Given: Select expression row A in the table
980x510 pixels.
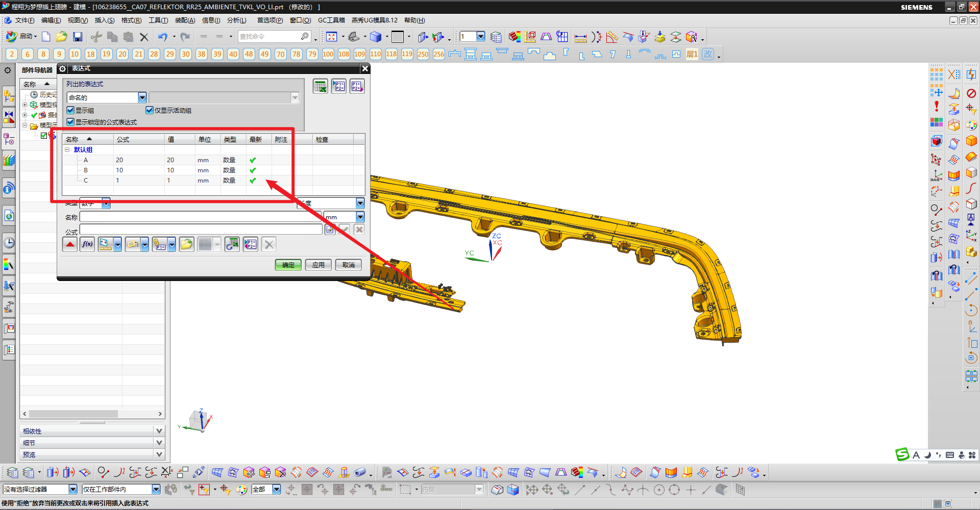Looking at the screenshot, I should click(x=213, y=160).
